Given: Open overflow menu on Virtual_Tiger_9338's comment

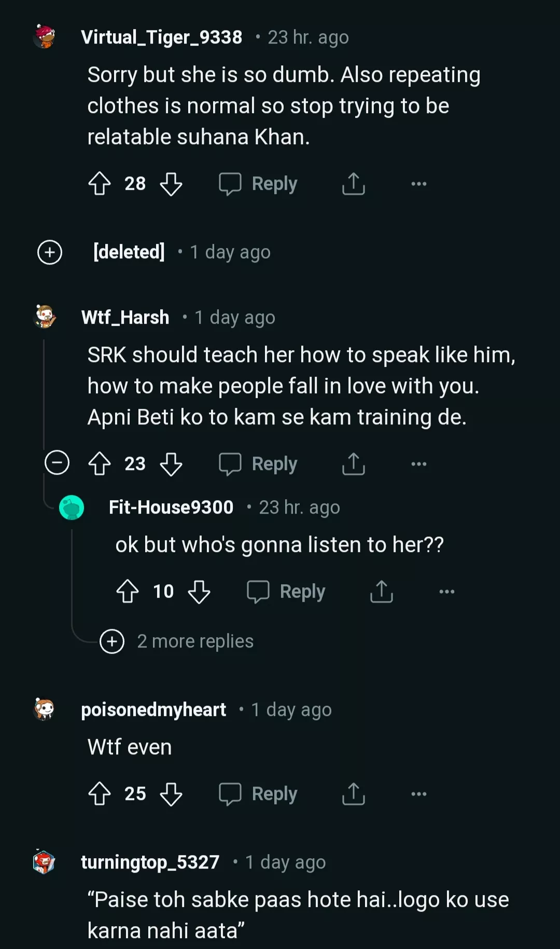Looking at the screenshot, I should [418, 184].
